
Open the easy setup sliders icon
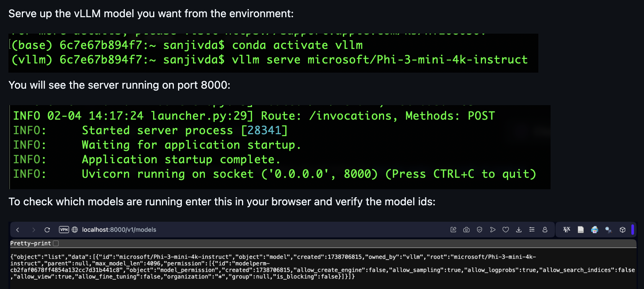point(532,230)
